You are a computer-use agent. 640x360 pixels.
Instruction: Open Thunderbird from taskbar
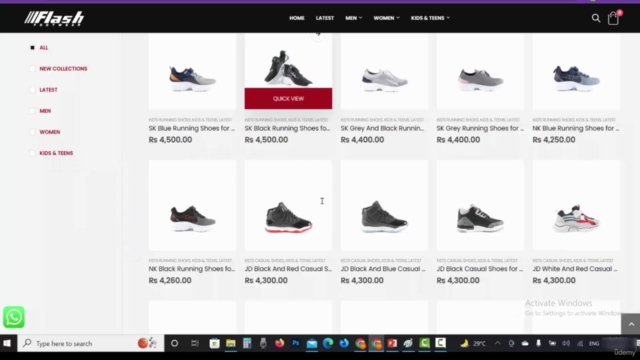[x=344, y=343]
